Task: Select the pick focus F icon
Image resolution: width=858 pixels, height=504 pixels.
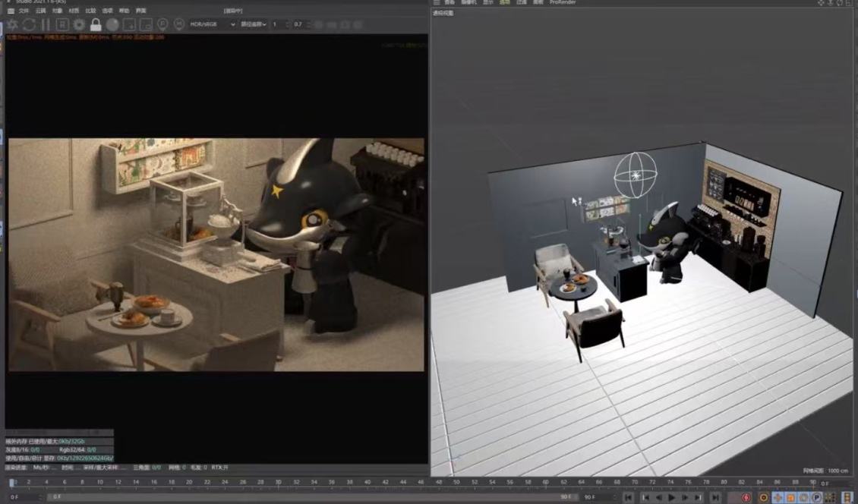Action: pos(162,24)
